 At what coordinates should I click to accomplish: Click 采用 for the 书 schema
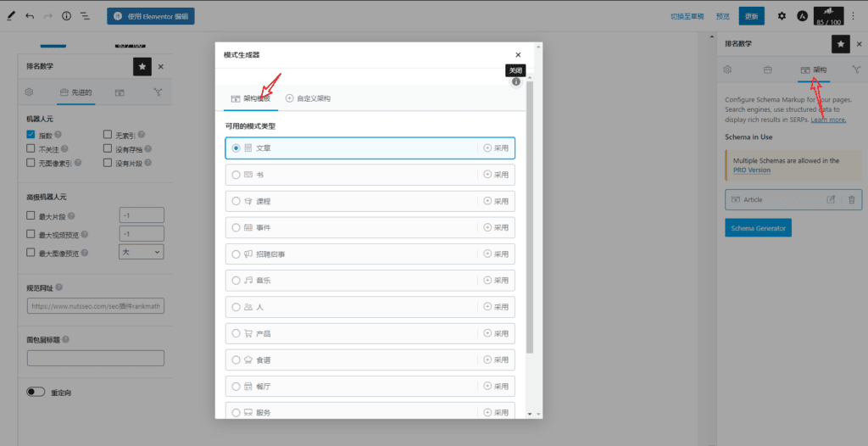(x=496, y=175)
